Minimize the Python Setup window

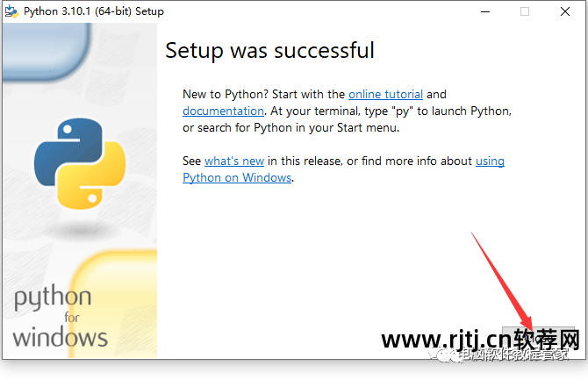485,11
